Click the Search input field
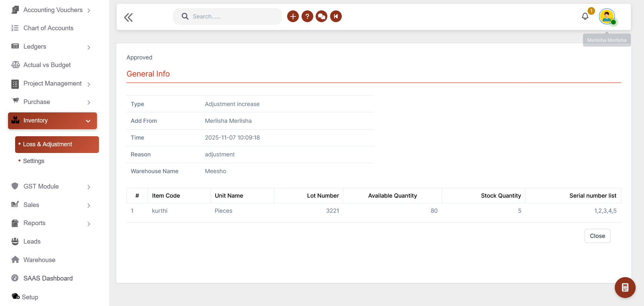644x306 pixels. point(231,16)
